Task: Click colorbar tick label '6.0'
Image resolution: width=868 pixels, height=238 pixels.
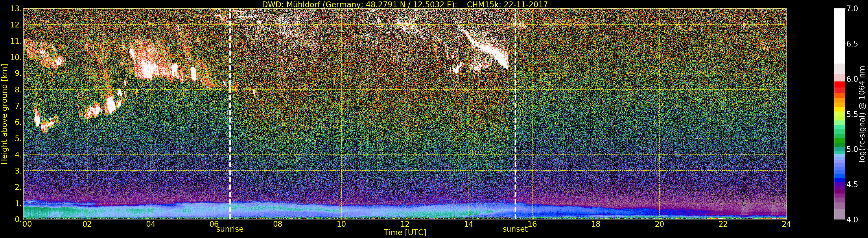Action: [852, 79]
